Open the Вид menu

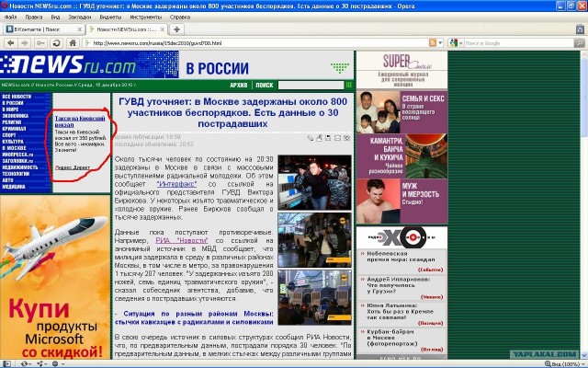pos(55,17)
